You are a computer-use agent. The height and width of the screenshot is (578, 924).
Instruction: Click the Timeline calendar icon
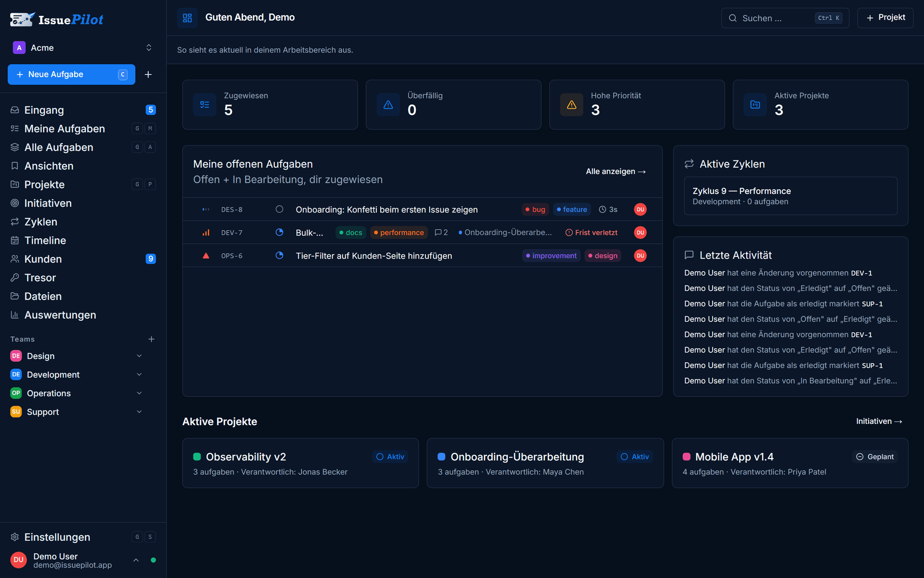coord(15,240)
